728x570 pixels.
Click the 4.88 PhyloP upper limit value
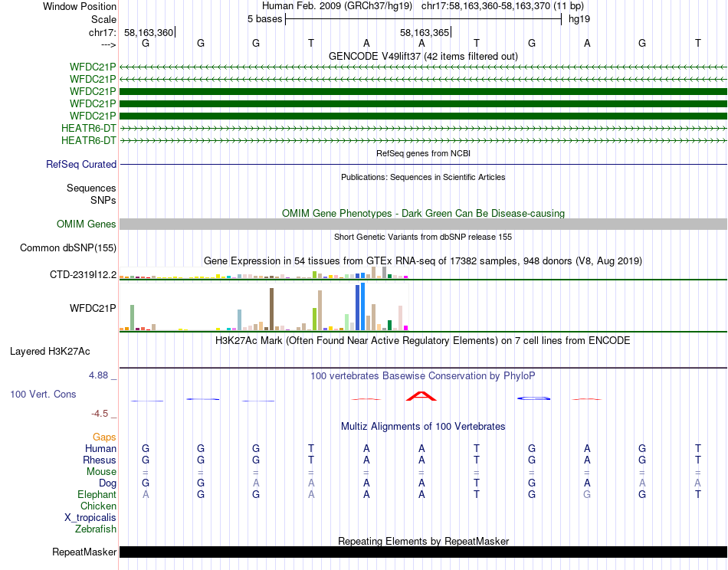(x=98, y=375)
